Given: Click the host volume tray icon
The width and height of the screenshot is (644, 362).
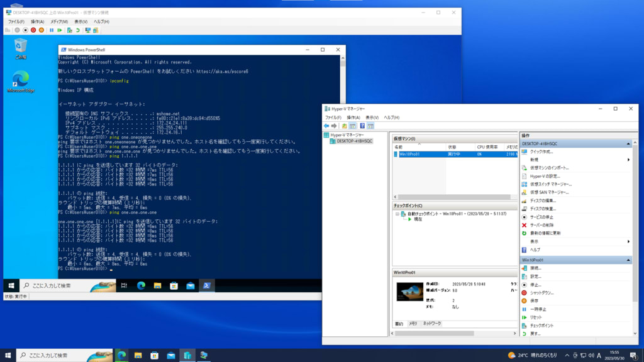Looking at the screenshot, I should coord(591,356).
